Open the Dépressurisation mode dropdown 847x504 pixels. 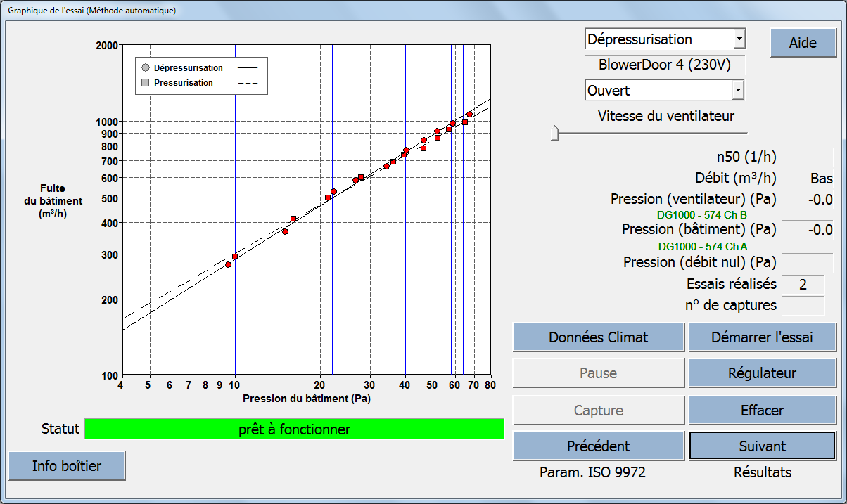[x=738, y=39]
